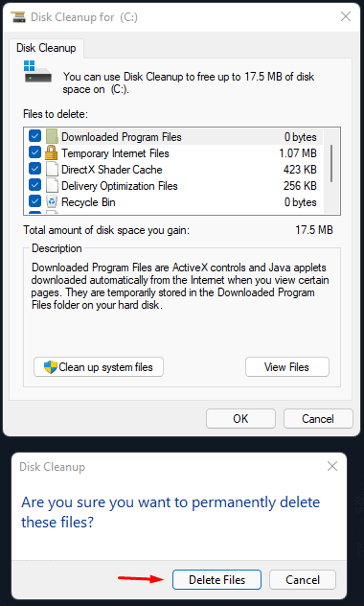Click the Disk Cleanup drive icon in title bar
The image size is (364, 606).
[x=18, y=16]
